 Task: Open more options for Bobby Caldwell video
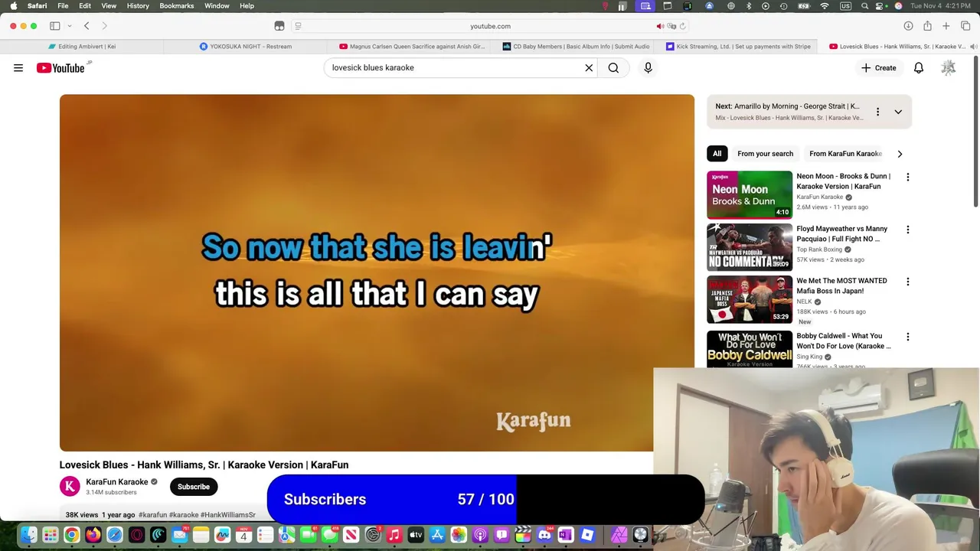pyautogui.click(x=908, y=337)
